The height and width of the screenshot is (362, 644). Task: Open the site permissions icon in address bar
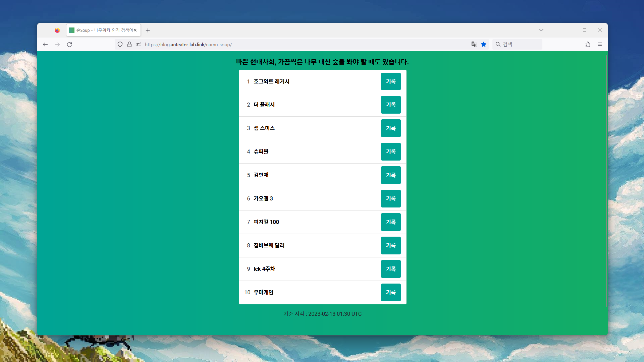pyautogui.click(x=139, y=44)
